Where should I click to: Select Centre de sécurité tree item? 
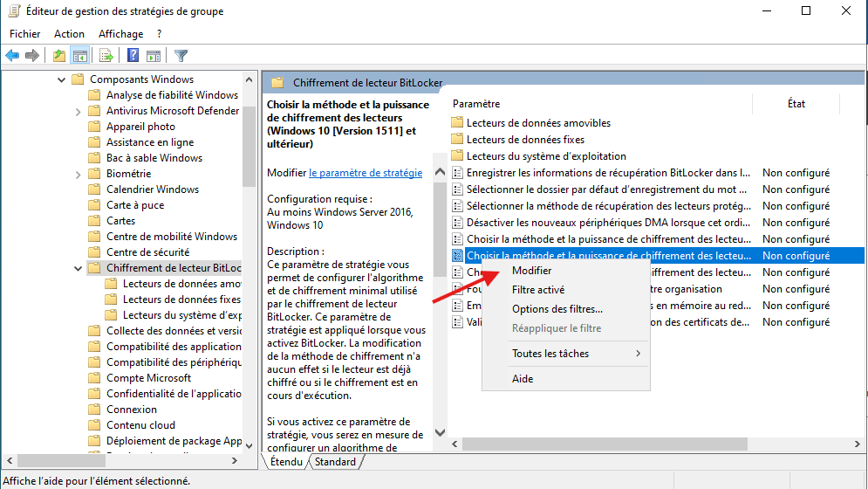(x=147, y=251)
